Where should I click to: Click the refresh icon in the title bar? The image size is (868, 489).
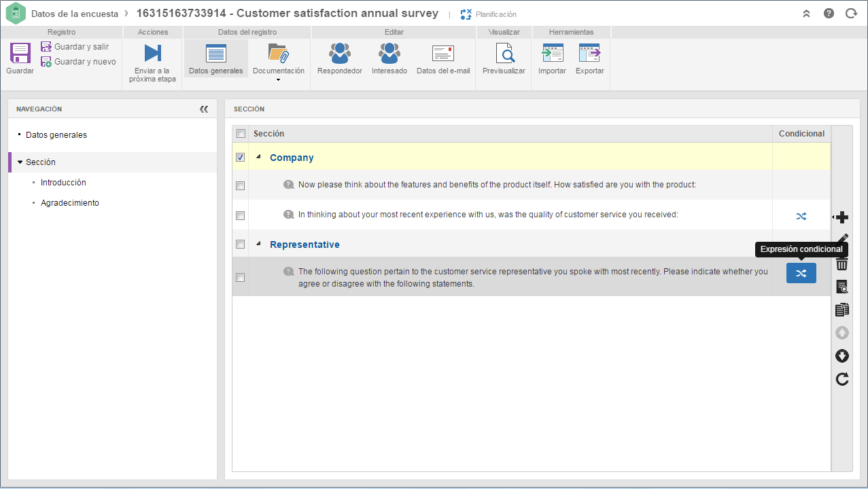click(851, 14)
